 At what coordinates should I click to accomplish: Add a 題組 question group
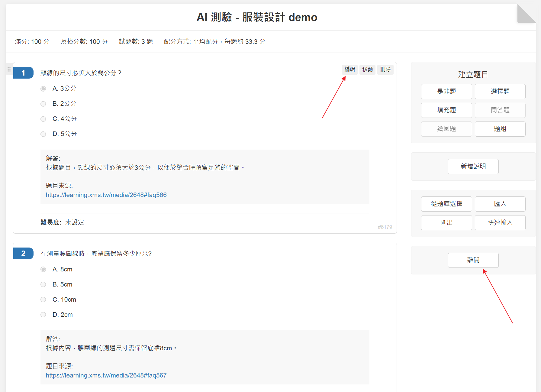coord(500,129)
